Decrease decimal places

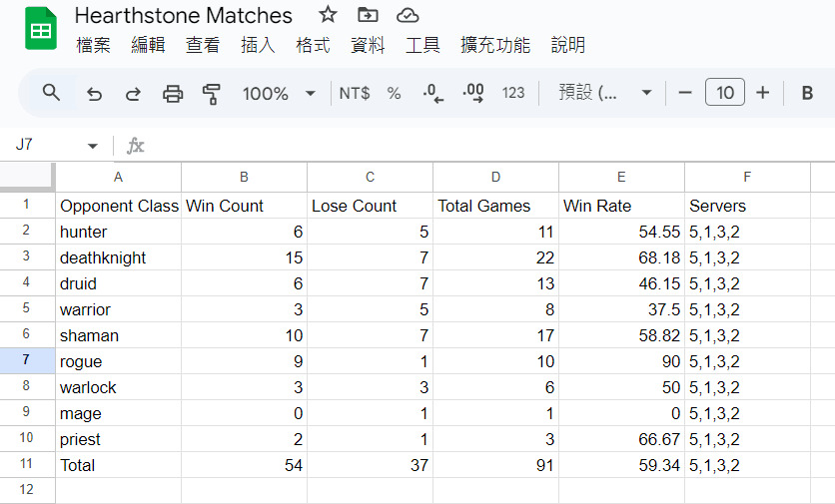pos(432,93)
